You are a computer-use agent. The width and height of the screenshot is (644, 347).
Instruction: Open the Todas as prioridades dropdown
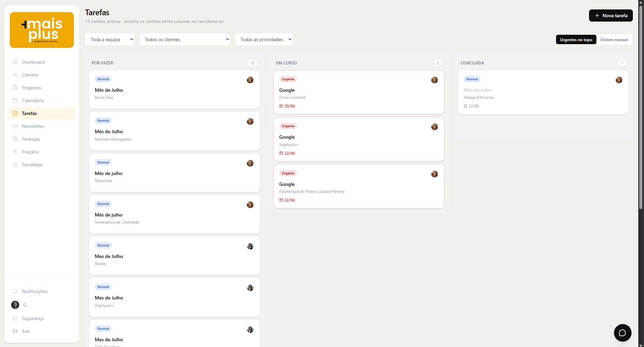tap(264, 39)
